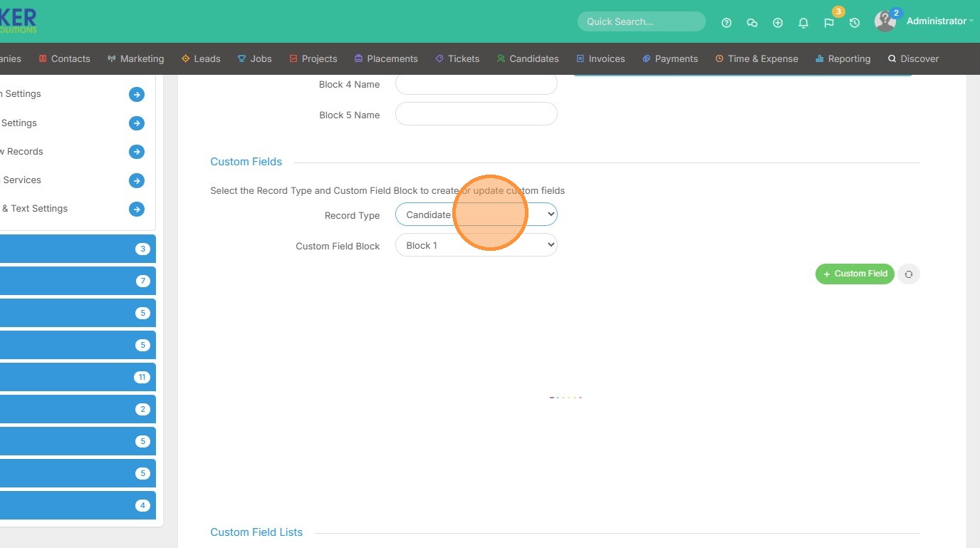
Task: Click the arrow icon next to '& Text Settings'
Action: (137, 209)
